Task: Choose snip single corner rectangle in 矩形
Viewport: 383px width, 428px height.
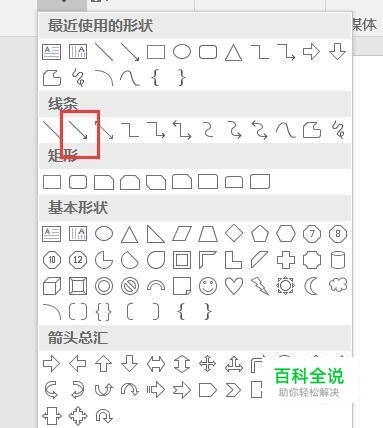Action: [104, 182]
